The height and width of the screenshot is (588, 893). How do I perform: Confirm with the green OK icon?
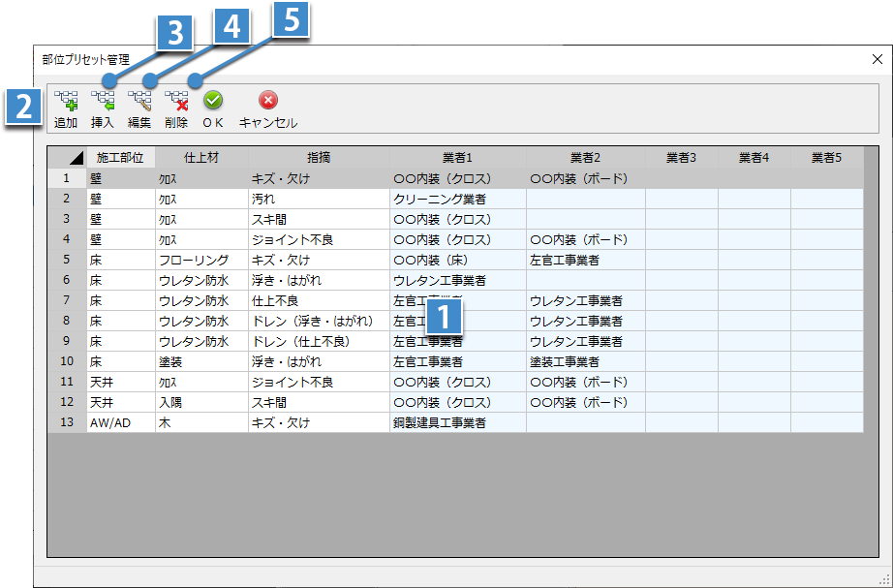tap(213, 101)
